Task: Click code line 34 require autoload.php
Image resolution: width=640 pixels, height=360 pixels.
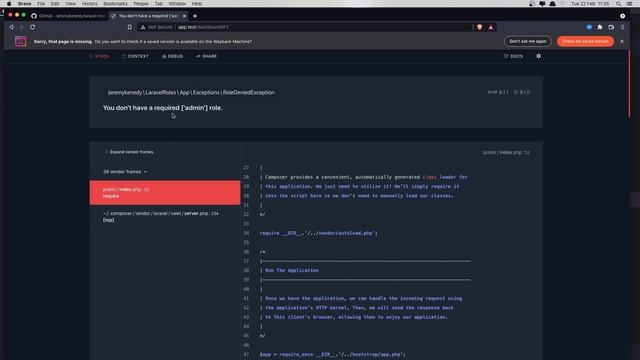Action: 318,233
